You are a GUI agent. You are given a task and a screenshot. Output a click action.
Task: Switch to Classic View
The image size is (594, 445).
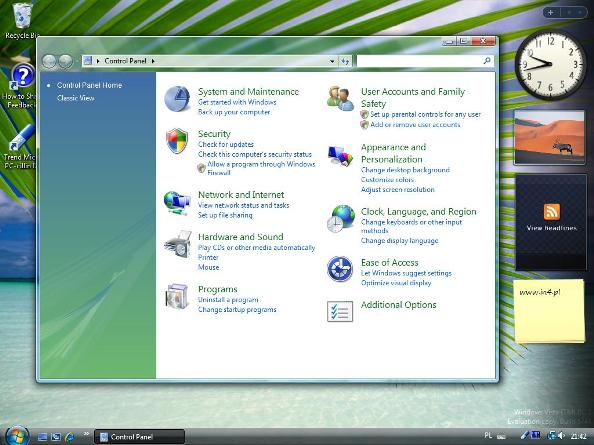76,98
